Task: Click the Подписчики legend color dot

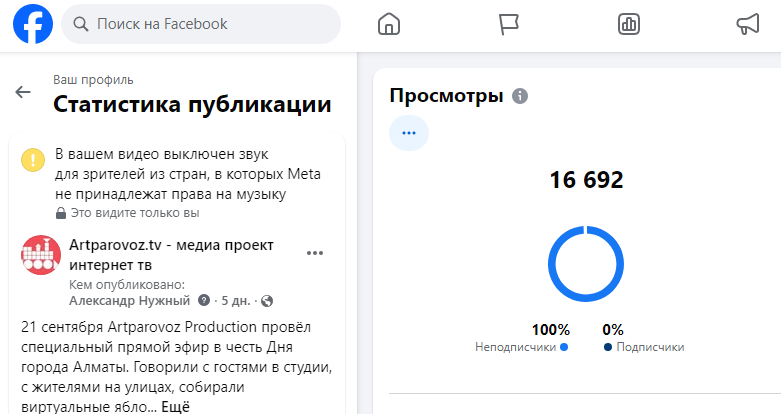Action: point(607,347)
